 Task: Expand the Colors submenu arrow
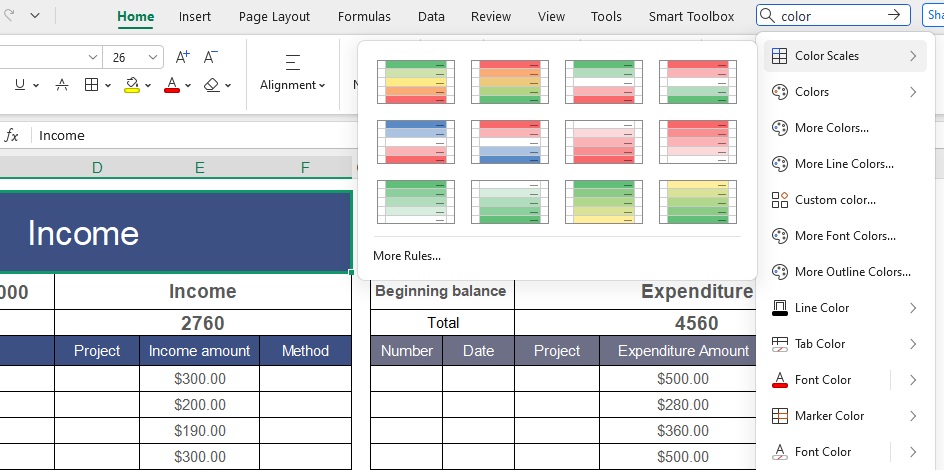[913, 92]
